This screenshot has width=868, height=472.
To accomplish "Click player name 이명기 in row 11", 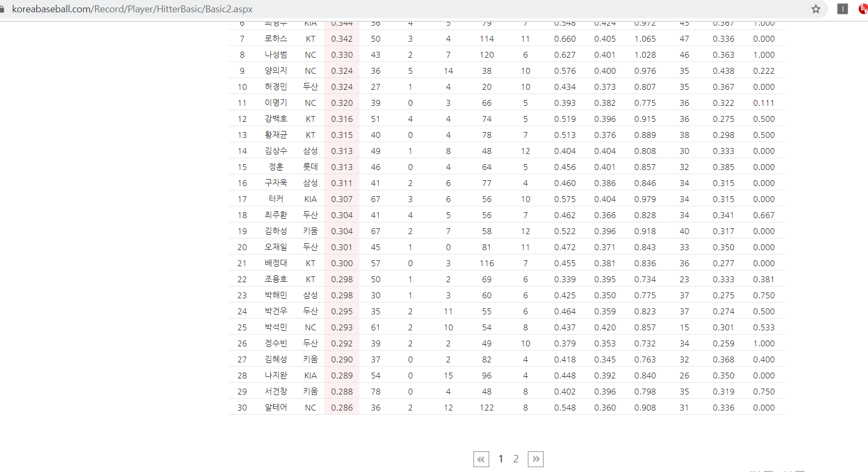I will pyautogui.click(x=276, y=103).
